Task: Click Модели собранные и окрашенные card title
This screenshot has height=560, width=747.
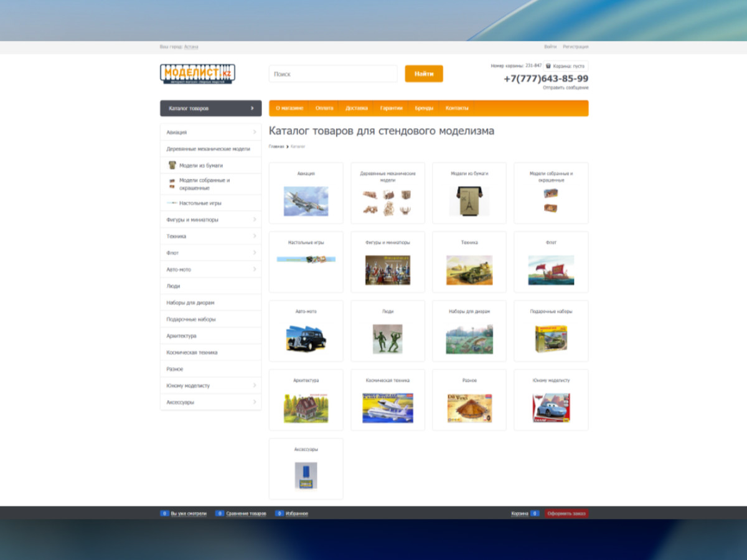Action: 551,177
